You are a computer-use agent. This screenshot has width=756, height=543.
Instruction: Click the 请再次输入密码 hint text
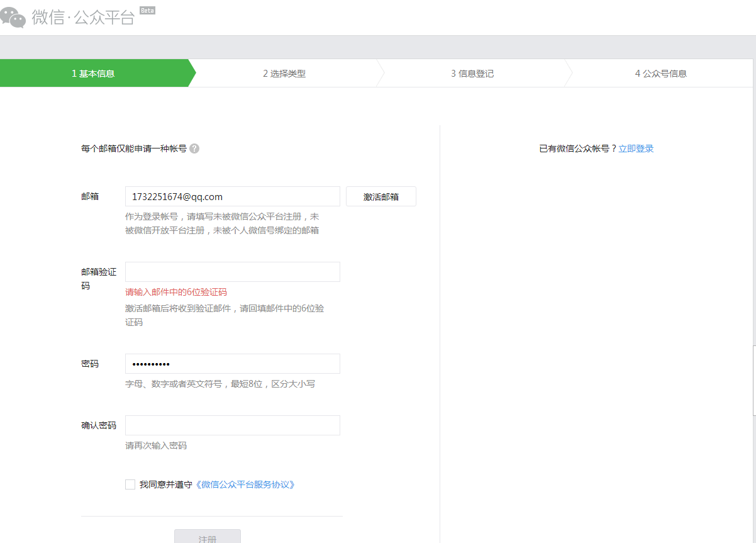[156, 445]
